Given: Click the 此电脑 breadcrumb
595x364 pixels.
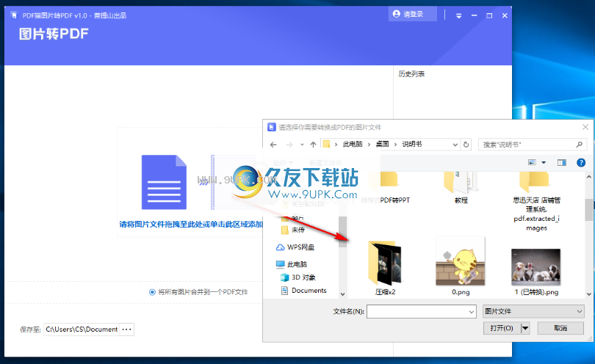Looking at the screenshot, I should tap(353, 144).
